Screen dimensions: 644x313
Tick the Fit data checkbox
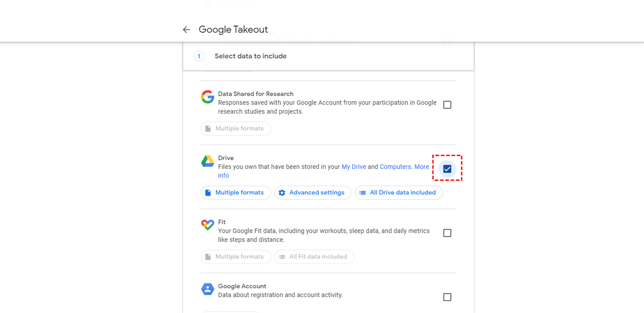(x=447, y=233)
